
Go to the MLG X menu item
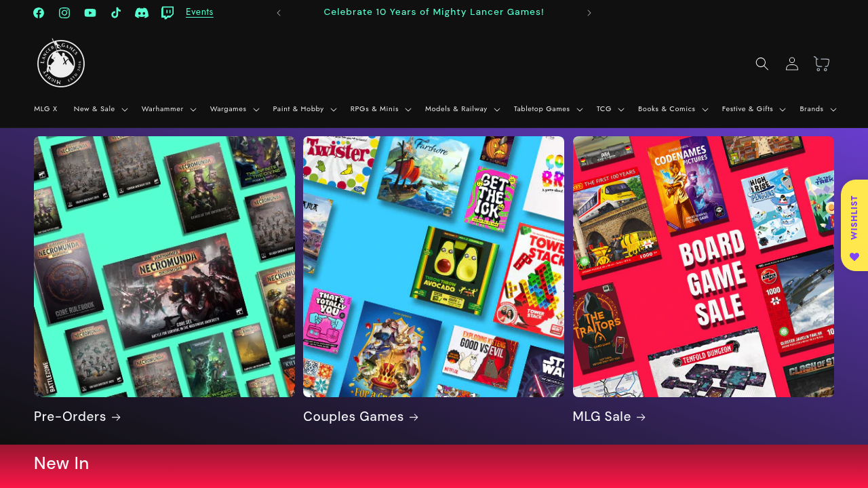tap(46, 109)
